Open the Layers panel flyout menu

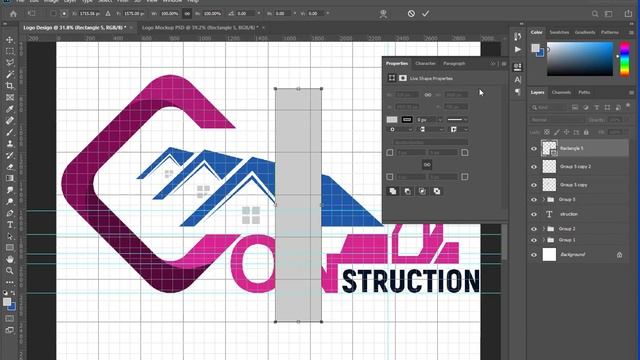pos(631,93)
